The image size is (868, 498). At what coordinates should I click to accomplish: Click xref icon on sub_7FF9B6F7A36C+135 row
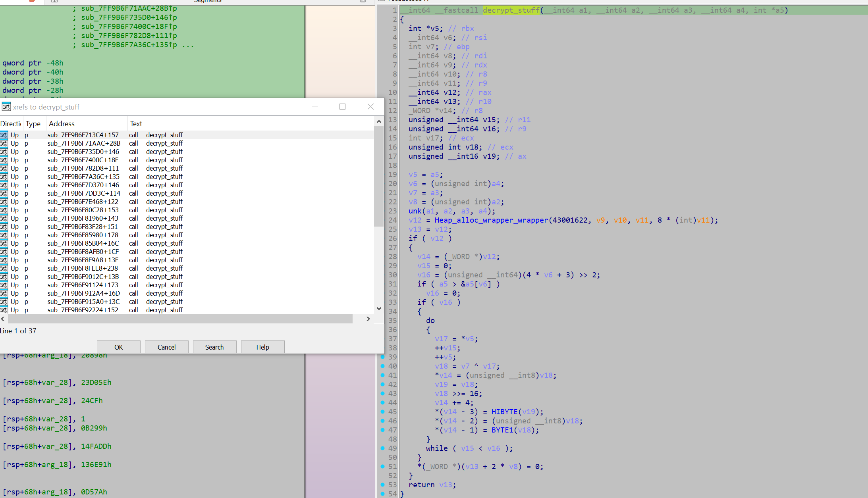coord(4,177)
